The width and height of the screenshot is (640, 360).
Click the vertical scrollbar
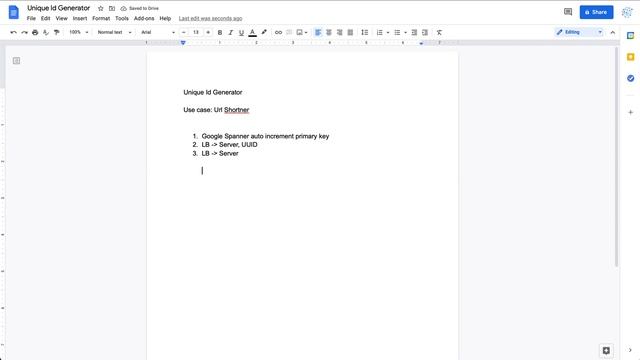[x=616, y=157]
